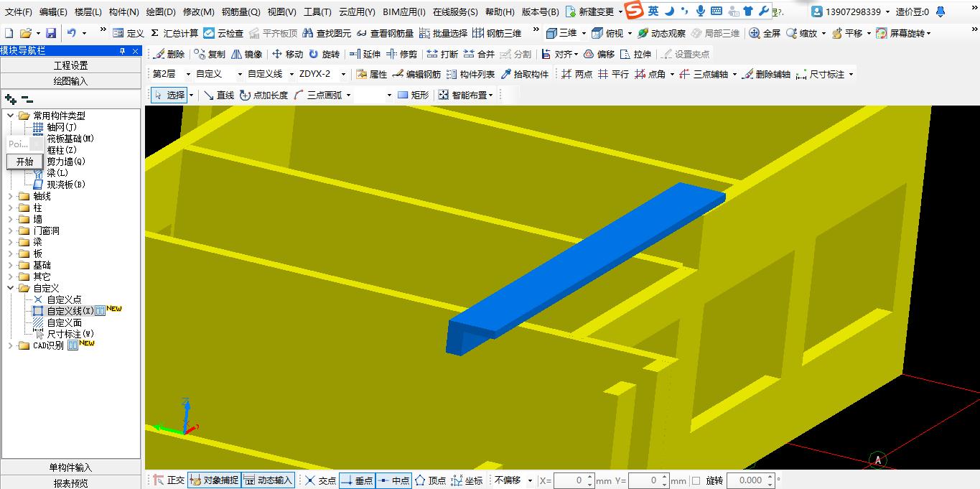Toggle 动态输入 (dynamic input)
This screenshot has height=489, width=980.
click(x=269, y=480)
